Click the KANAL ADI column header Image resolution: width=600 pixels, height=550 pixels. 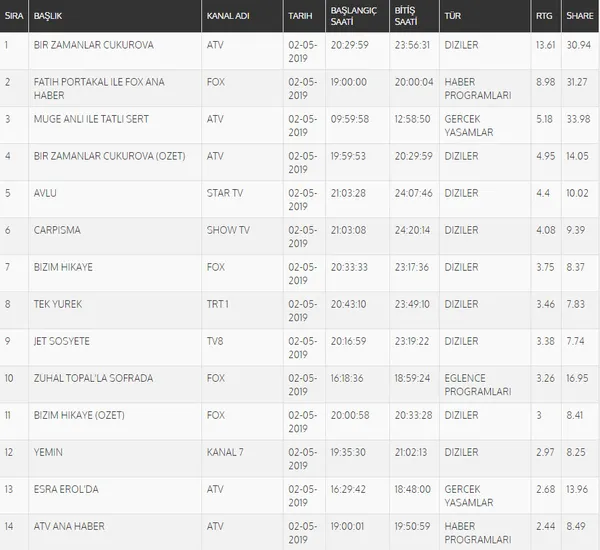pyautogui.click(x=242, y=16)
